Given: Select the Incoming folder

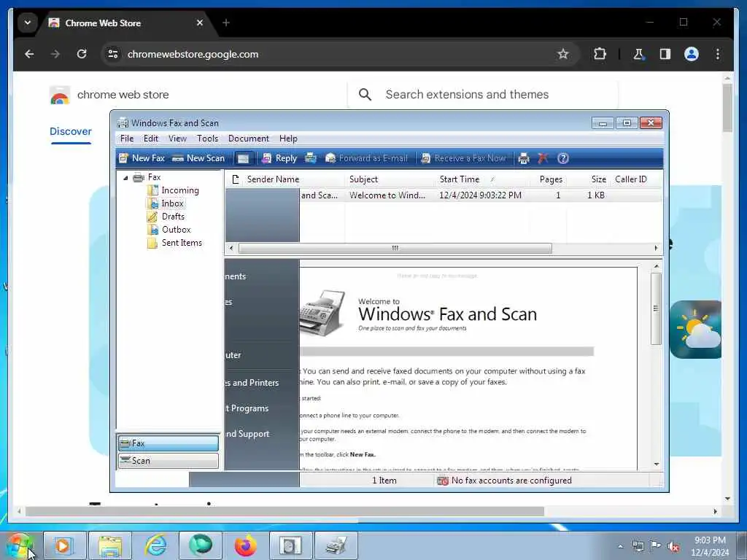Looking at the screenshot, I should (173, 190).
